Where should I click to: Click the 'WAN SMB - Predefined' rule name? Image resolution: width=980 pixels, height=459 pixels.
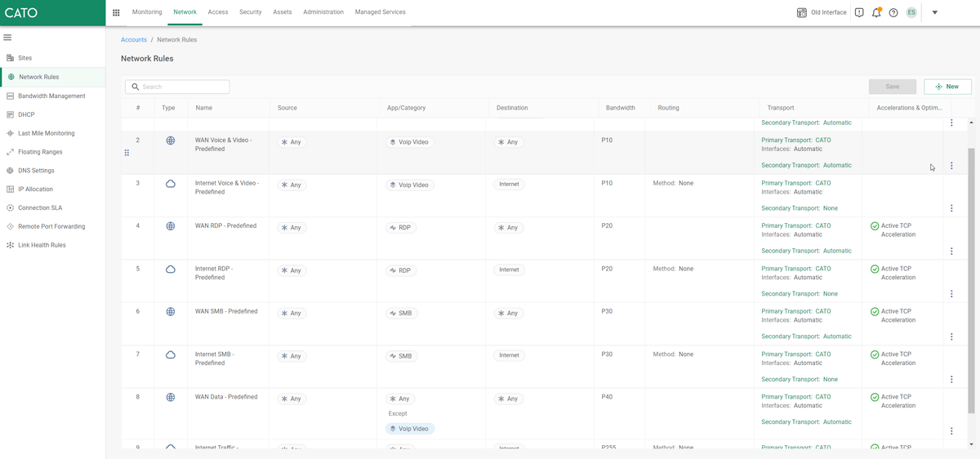pyautogui.click(x=226, y=311)
